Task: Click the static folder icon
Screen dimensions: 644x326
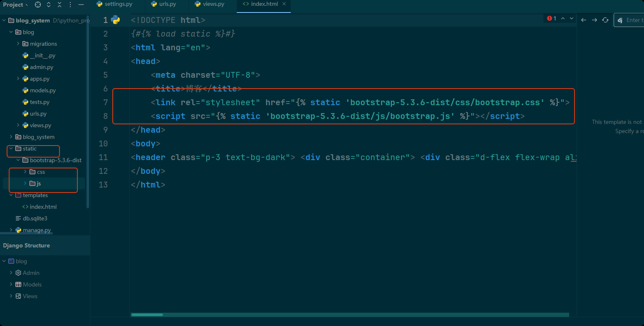Action: pyautogui.click(x=18, y=148)
